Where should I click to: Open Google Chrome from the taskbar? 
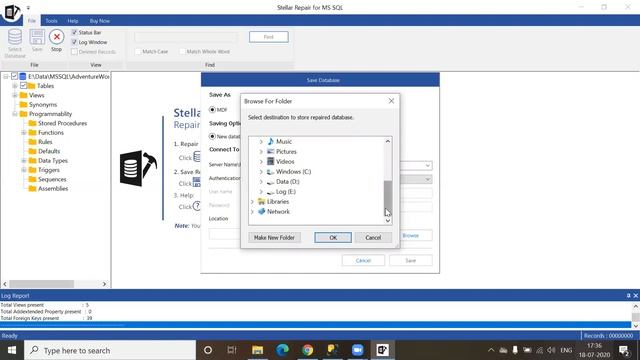307,350
